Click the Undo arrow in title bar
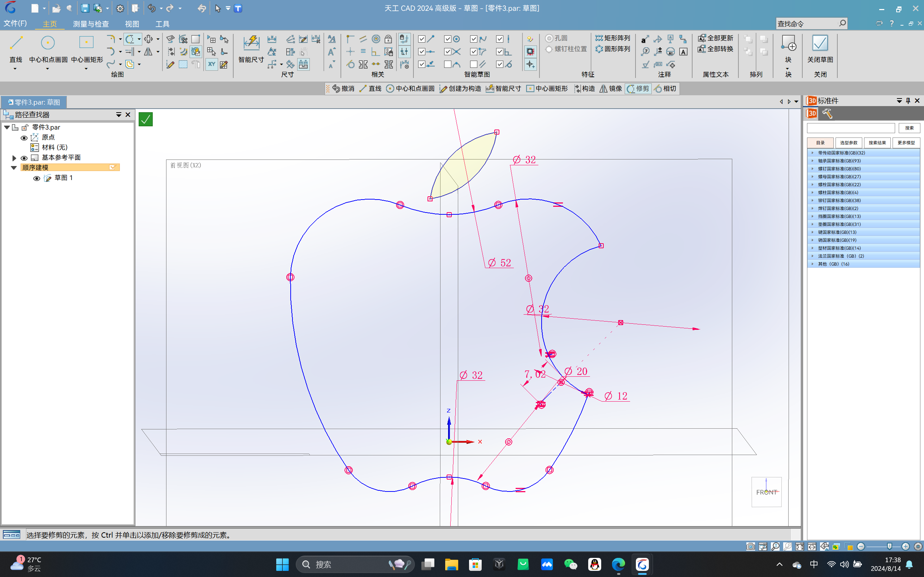Viewport: 924px width, 577px height. [x=152, y=8]
